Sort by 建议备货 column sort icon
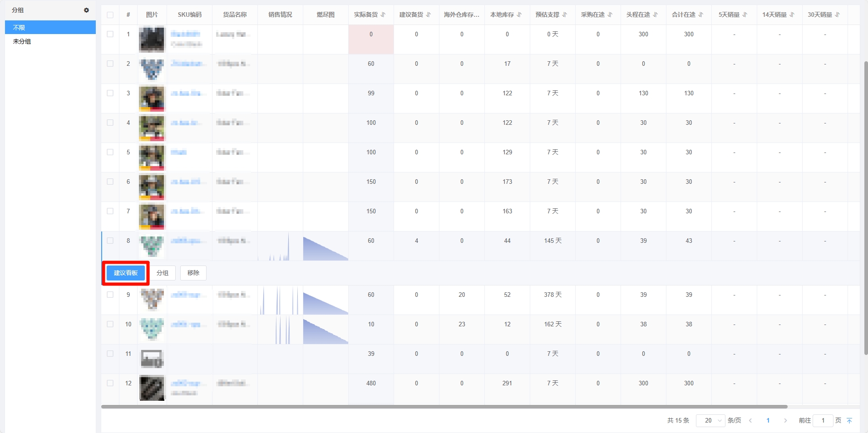868x433 pixels. (x=429, y=15)
